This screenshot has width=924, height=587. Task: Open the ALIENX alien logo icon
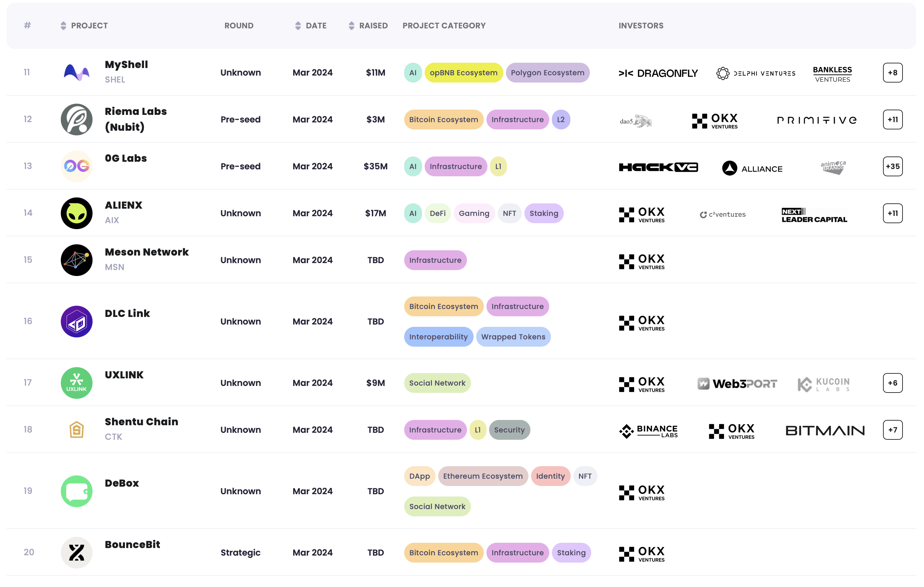[x=76, y=213]
